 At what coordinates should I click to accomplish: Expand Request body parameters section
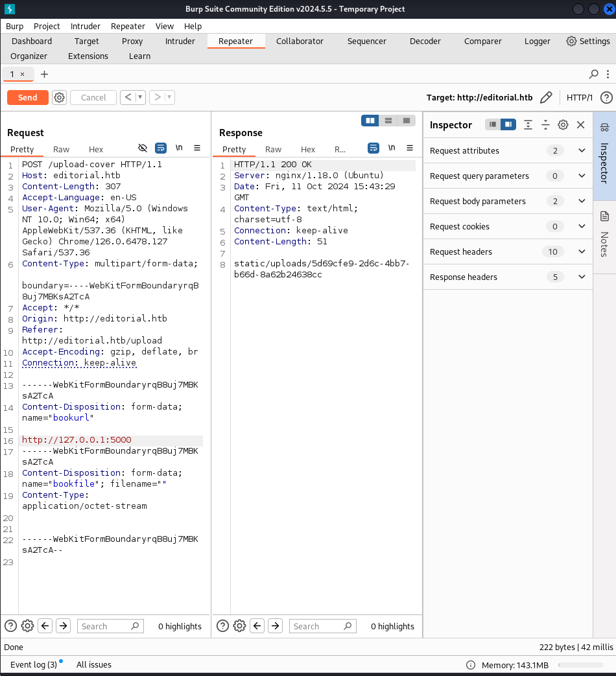tap(508, 202)
